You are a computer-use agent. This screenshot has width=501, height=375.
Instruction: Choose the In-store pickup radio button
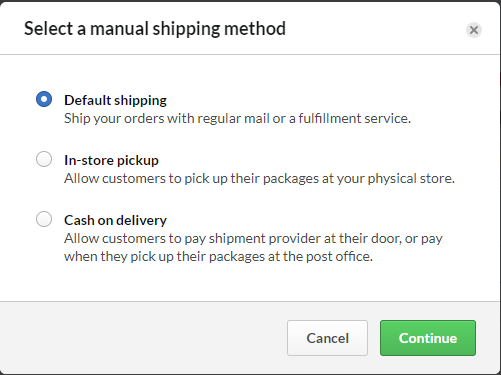pos(44,159)
